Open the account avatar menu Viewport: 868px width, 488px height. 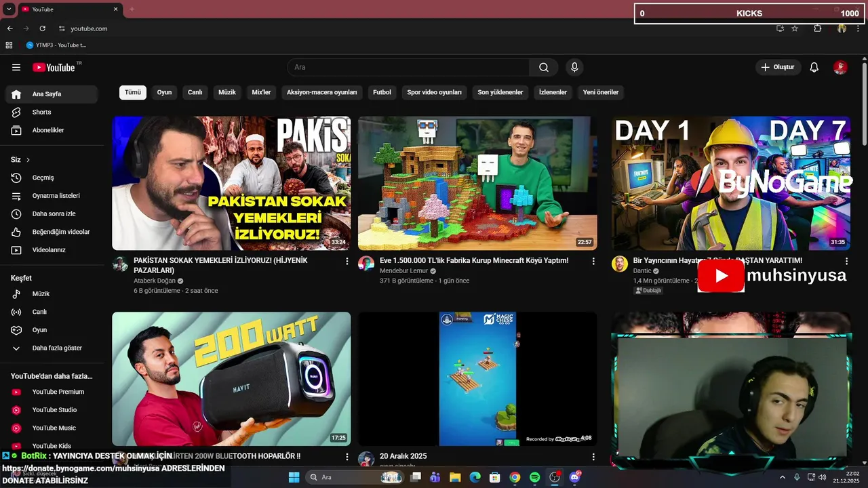point(840,67)
